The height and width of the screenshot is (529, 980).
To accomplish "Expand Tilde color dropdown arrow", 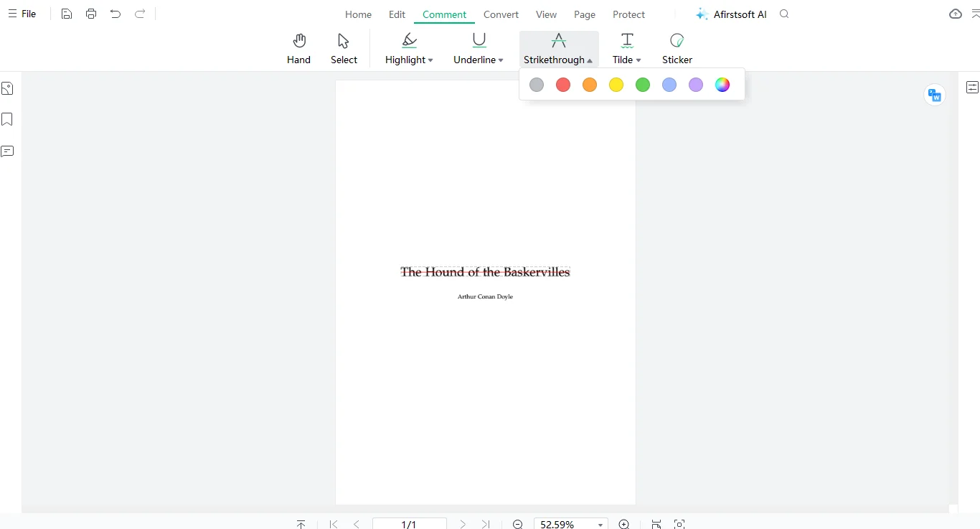I will click(x=639, y=60).
